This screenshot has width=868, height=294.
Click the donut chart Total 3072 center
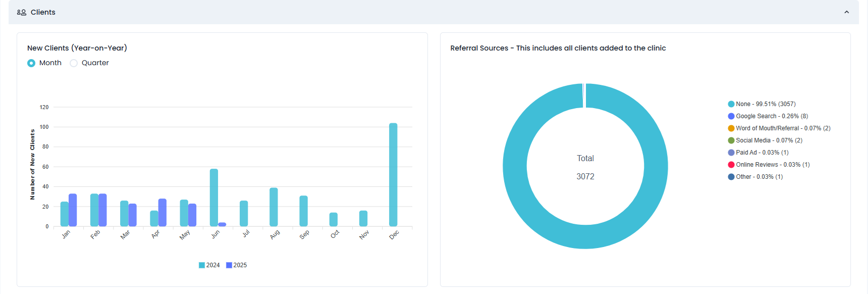[585, 167]
